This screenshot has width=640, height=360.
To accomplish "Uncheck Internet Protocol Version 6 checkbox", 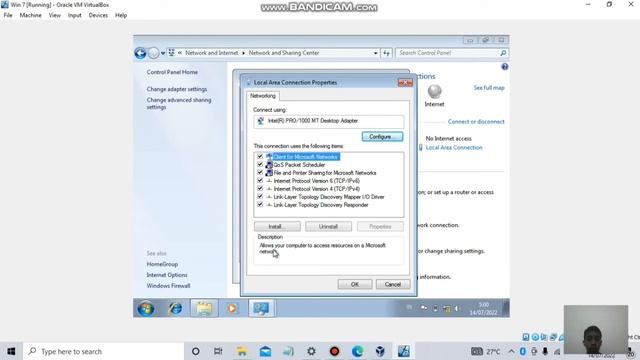I will (260, 180).
